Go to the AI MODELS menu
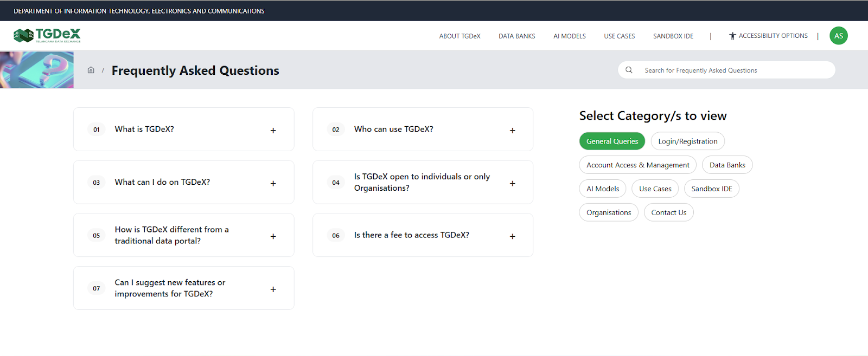868x356 pixels. click(569, 36)
